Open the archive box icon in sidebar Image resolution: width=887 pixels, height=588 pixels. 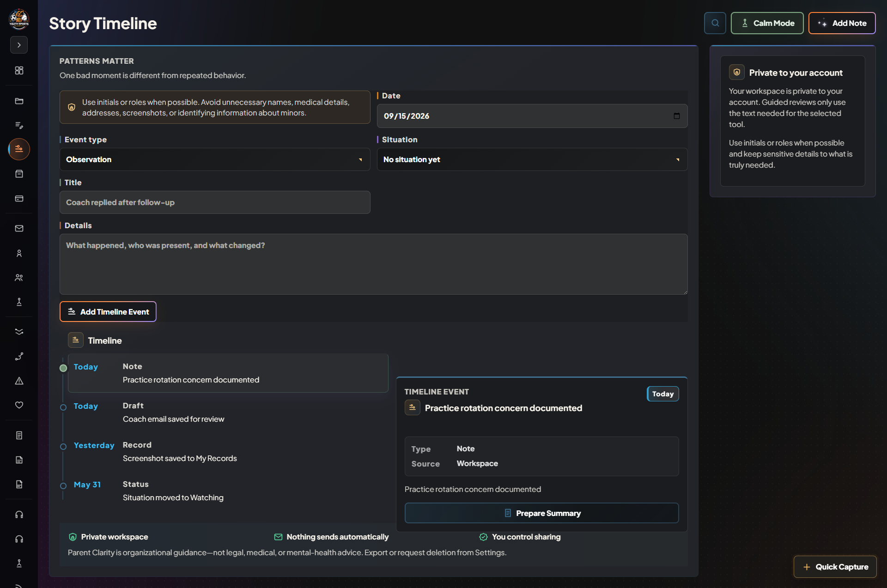click(19, 174)
